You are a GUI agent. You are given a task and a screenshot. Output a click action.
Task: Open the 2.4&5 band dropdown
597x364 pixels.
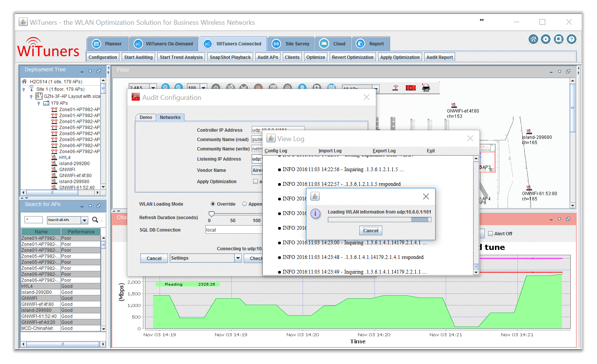153,87
